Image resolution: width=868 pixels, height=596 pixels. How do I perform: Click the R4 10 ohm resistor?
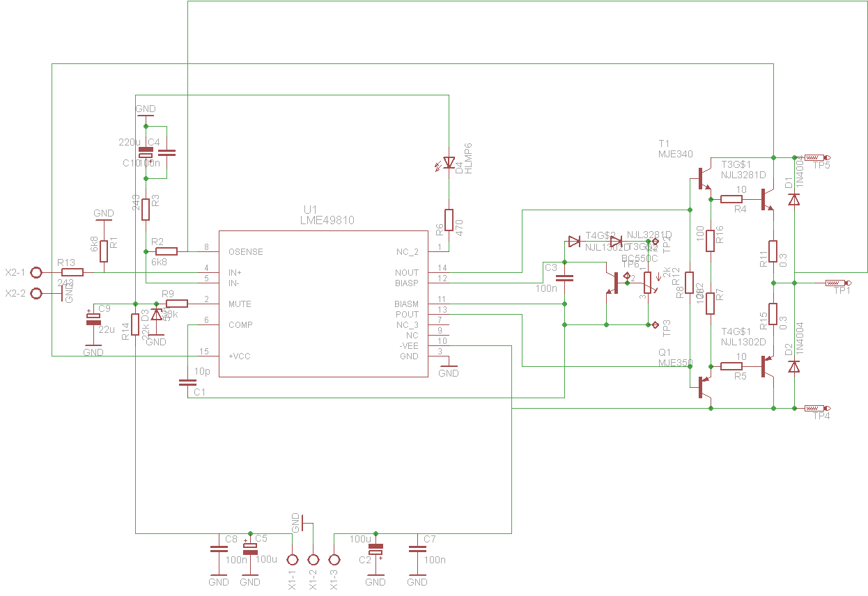pyautogui.click(x=731, y=199)
